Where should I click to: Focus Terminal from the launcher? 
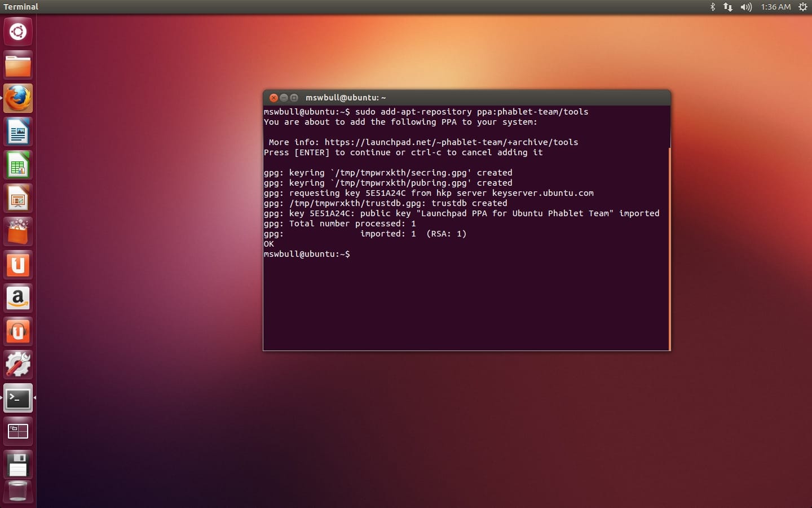(18, 398)
